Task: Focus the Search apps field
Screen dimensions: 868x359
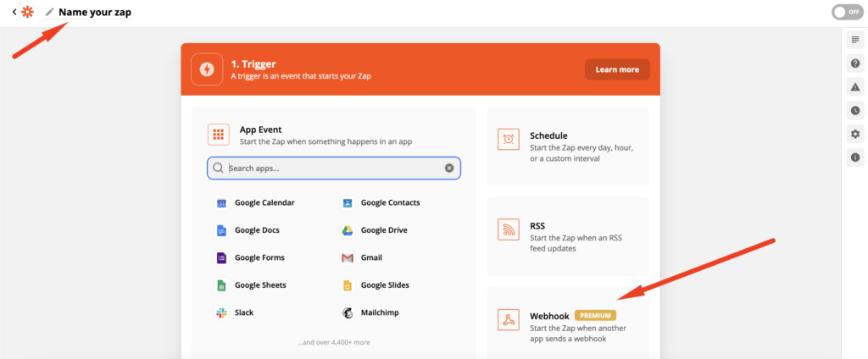Action: coord(334,168)
